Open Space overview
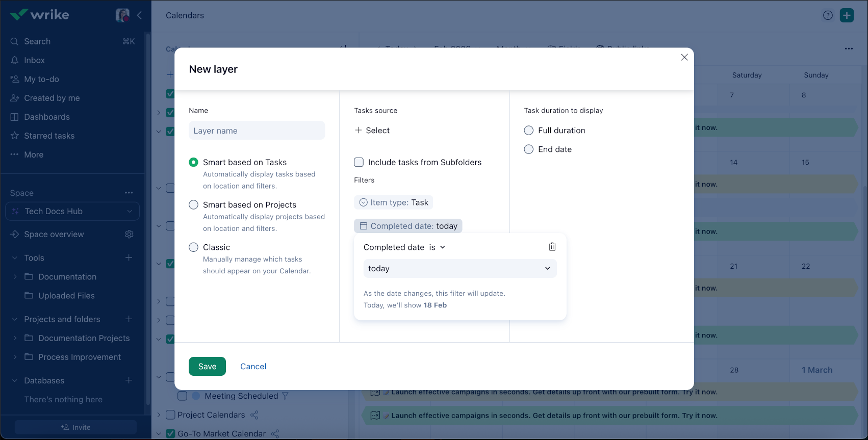 pos(54,234)
